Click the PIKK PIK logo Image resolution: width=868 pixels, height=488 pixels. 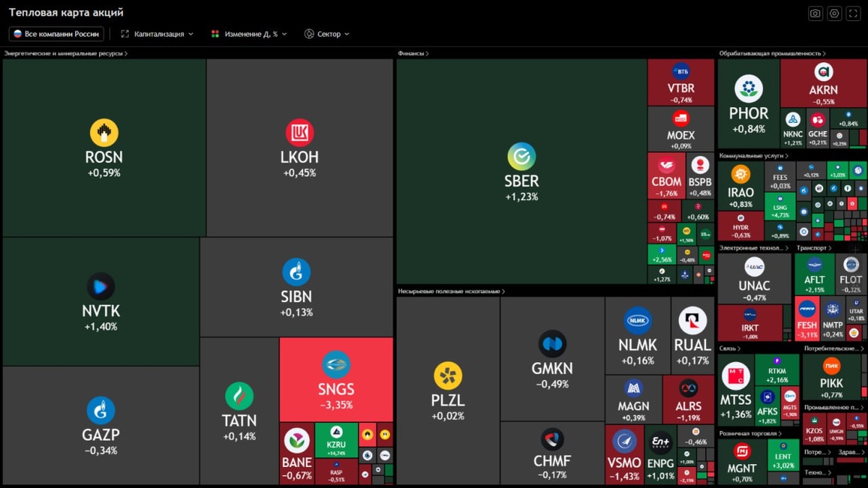coord(832,367)
